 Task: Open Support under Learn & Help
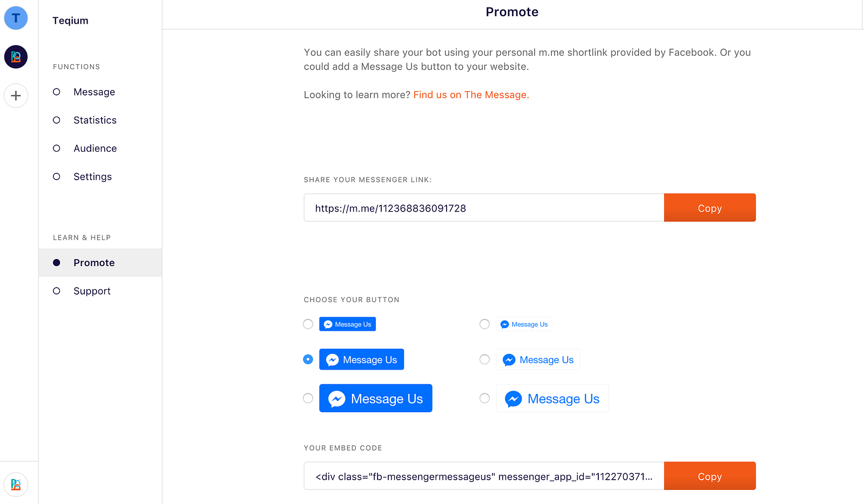coord(92,291)
